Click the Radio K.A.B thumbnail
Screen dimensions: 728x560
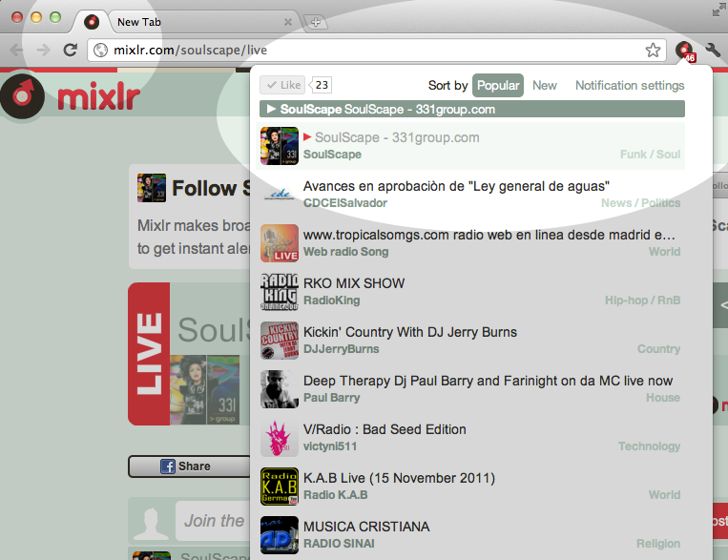point(280,487)
